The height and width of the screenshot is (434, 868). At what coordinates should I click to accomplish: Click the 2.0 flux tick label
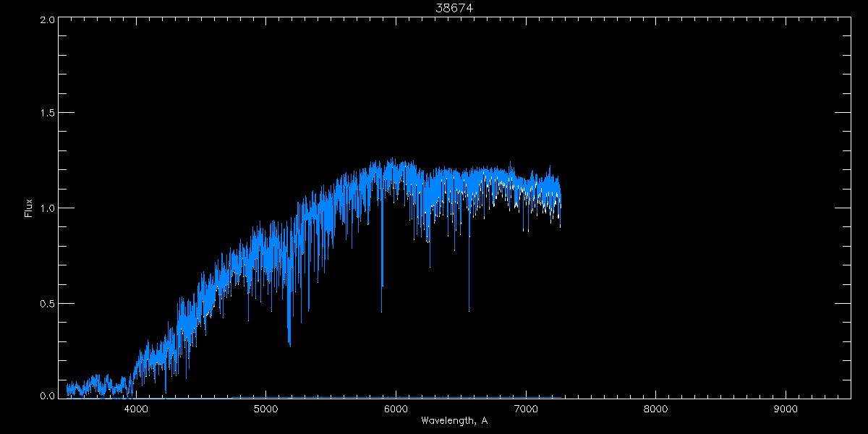tap(46, 20)
